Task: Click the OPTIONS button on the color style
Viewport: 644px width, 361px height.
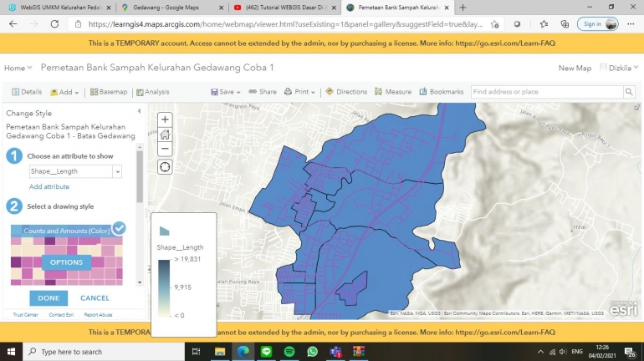Action: (66, 262)
